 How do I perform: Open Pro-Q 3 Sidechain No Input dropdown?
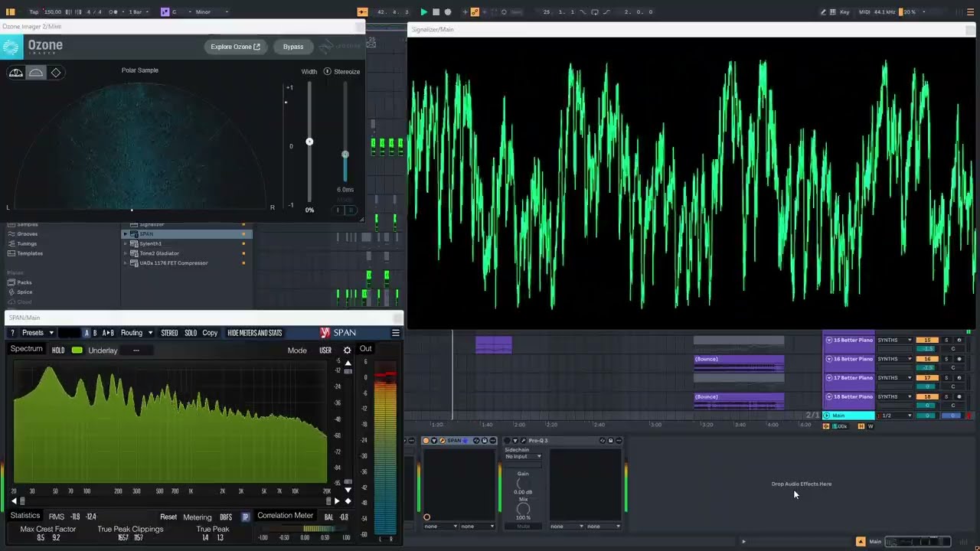(523, 456)
